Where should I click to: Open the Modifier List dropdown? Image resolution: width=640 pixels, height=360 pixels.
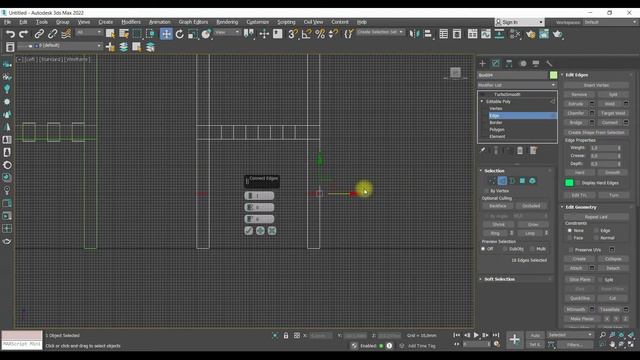pos(517,85)
